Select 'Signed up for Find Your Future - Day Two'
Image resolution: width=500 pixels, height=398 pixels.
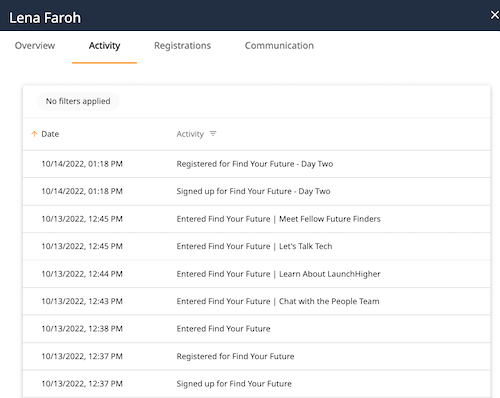click(x=253, y=191)
